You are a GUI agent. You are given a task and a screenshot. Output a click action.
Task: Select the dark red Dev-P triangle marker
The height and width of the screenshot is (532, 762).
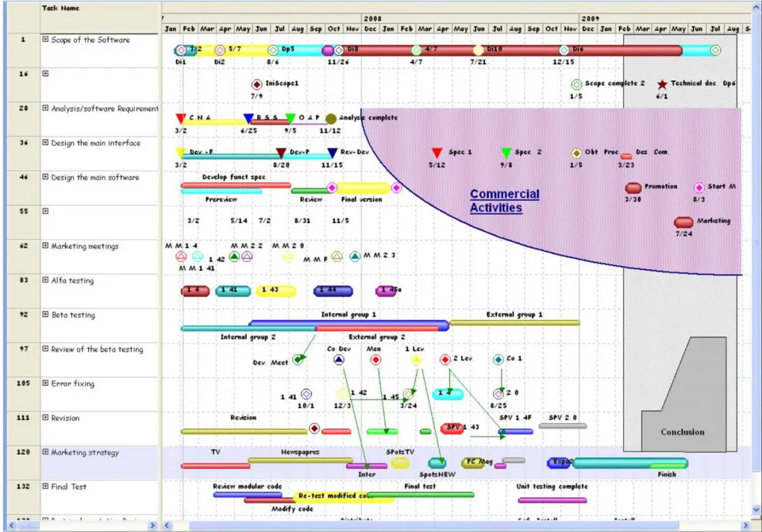coord(281,153)
